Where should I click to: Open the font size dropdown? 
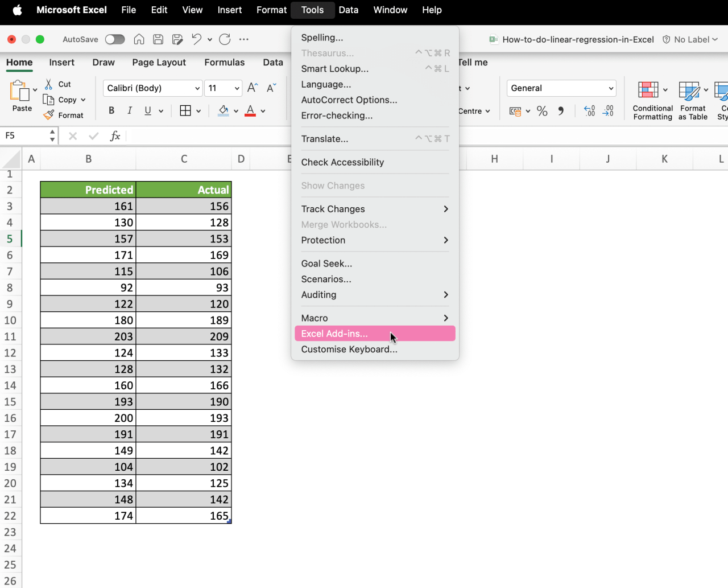pos(223,88)
